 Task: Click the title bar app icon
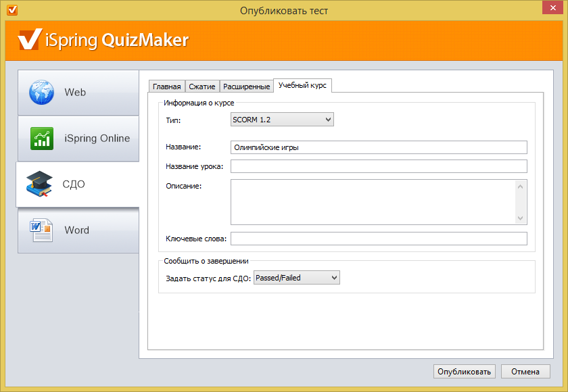click(x=12, y=10)
